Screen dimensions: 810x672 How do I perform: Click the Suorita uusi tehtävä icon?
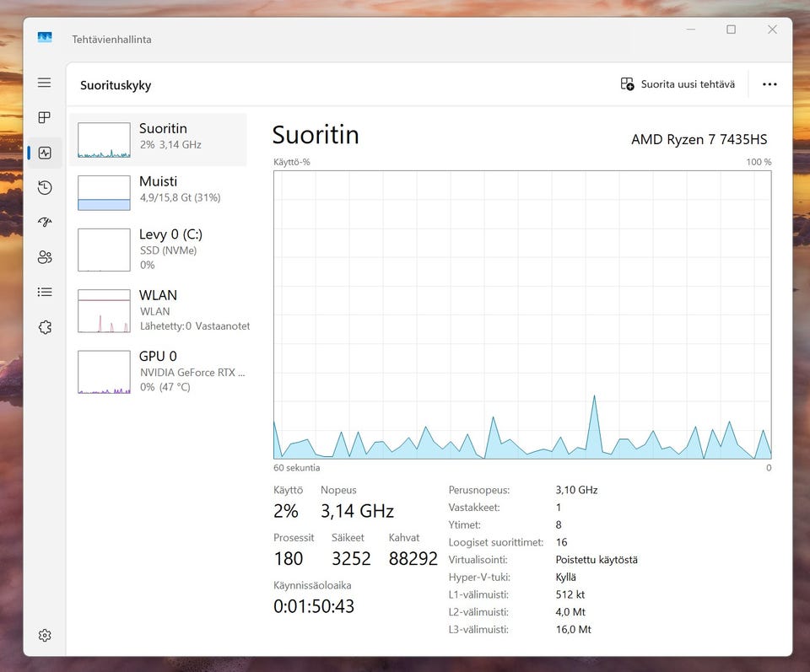click(x=627, y=84)
